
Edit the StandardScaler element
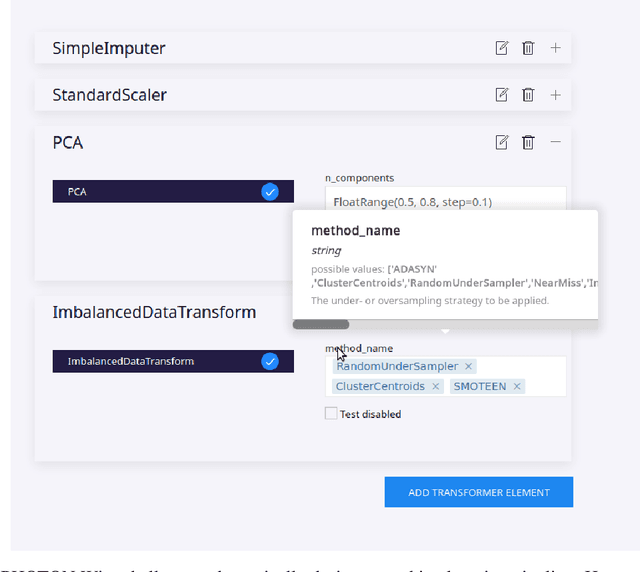pos(502,95)
